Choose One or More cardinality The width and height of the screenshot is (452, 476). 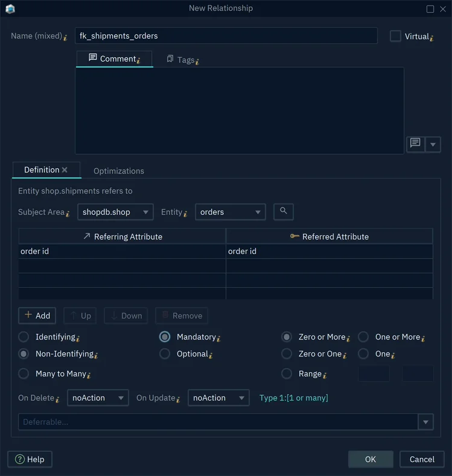[363, 337]
